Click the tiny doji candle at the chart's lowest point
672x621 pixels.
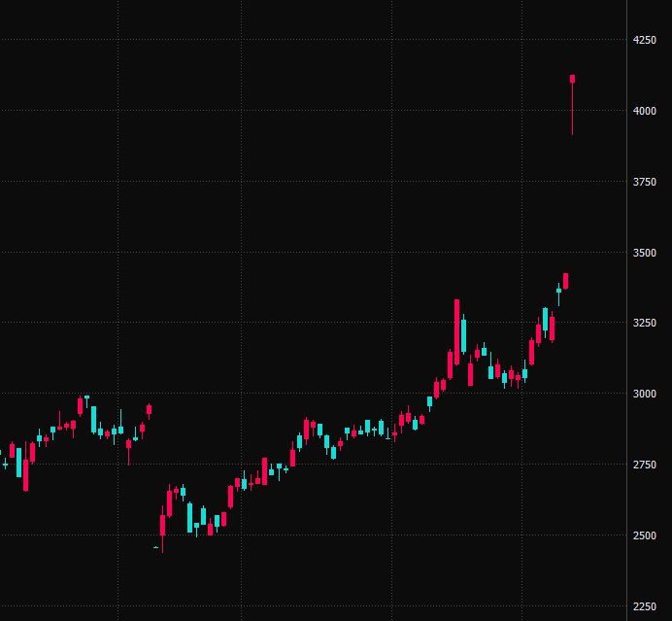click(155, 547)
